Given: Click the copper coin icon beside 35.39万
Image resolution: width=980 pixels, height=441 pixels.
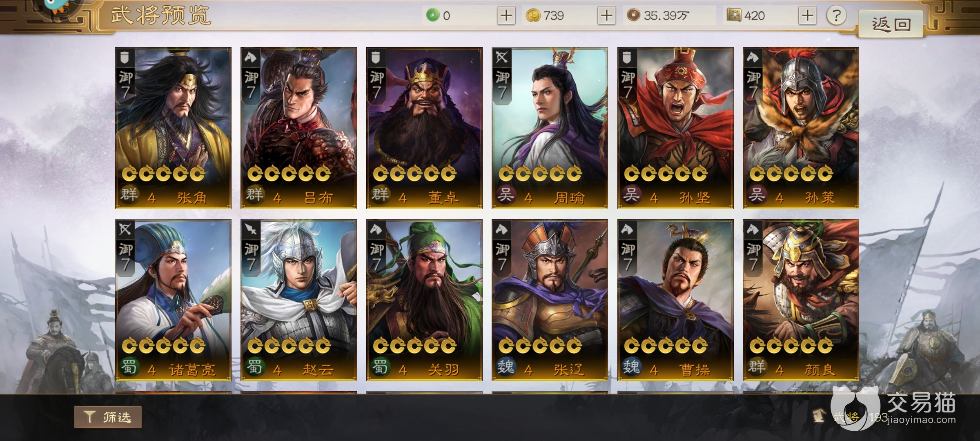Looking at the screenshot, I should 633,16.
